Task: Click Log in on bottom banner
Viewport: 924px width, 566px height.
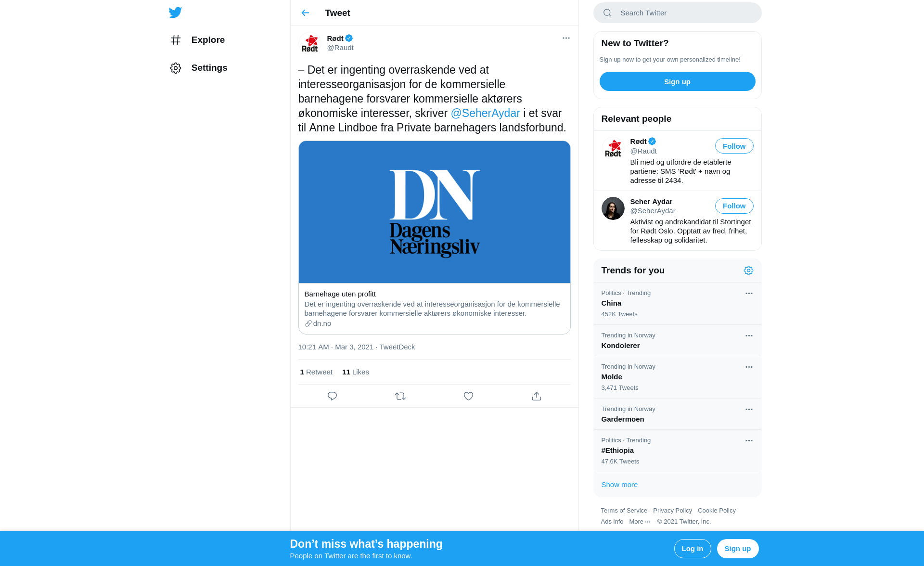Action: tap(693, 549)
